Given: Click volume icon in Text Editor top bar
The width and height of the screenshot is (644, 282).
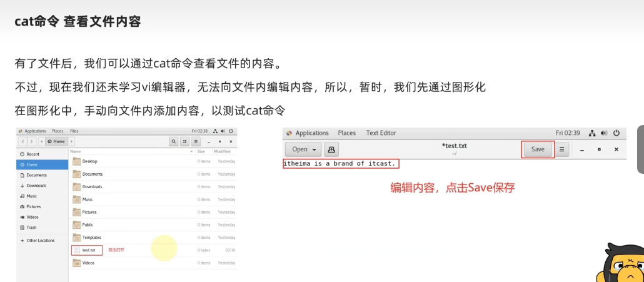Looking at the screenshot, I should click(x=604, y=133).
